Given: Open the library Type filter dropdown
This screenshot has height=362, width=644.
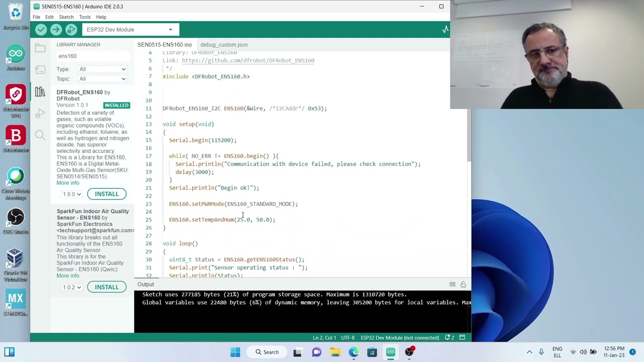Looking at the screenshot, I should (x=102, y=69).
